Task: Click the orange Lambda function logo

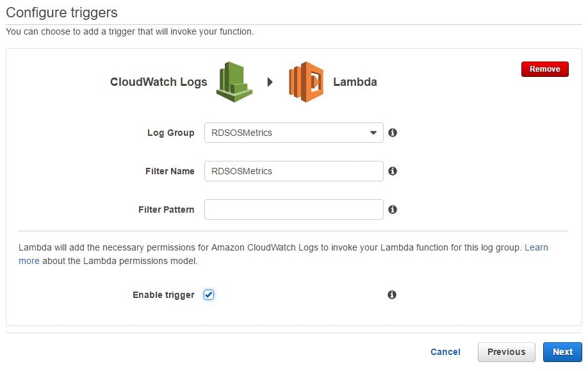Action: (306, 82)
